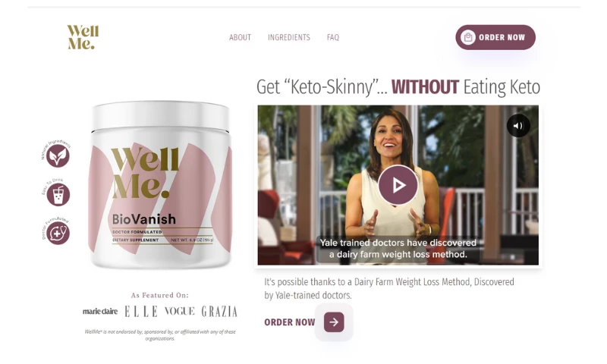Viewport: 607px width, 364px height.
Task: Click the Doctor Formulated stethoscope icon
Action: [x=58, y=233]
